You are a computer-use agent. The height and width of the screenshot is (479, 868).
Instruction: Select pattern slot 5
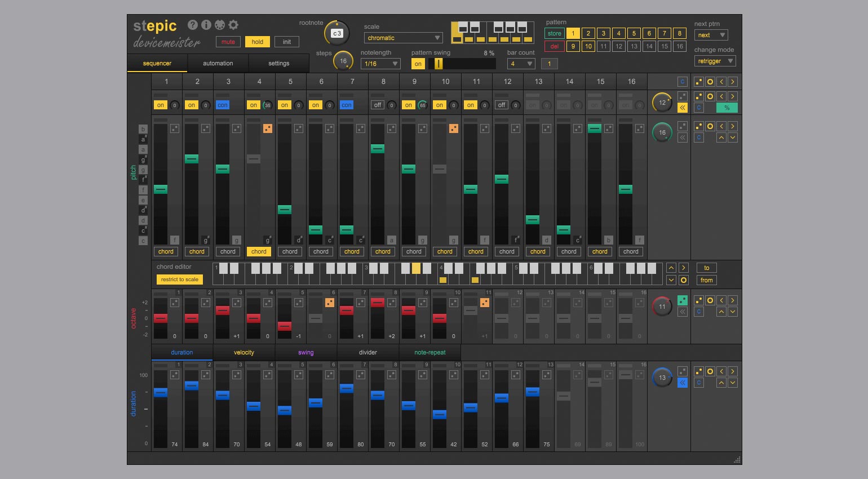[x=634, y=33]
